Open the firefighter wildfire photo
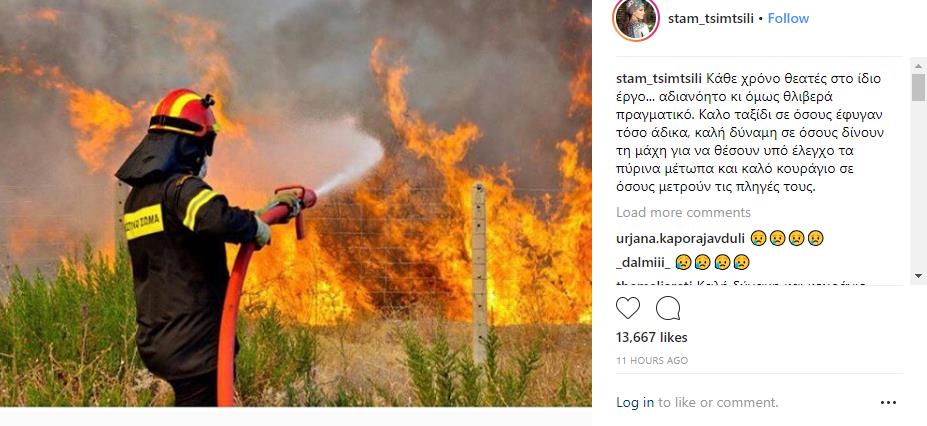Screen dimensions: 927x426 tap(296, 203)
